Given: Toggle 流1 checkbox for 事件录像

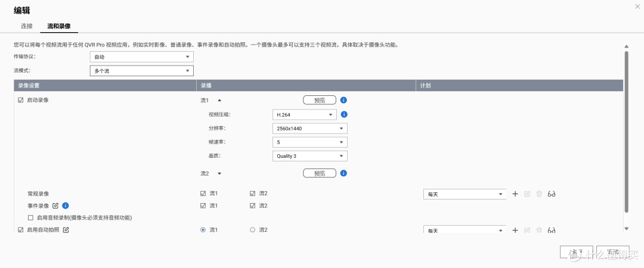Looking at the screenshot, I should (203, 205).
